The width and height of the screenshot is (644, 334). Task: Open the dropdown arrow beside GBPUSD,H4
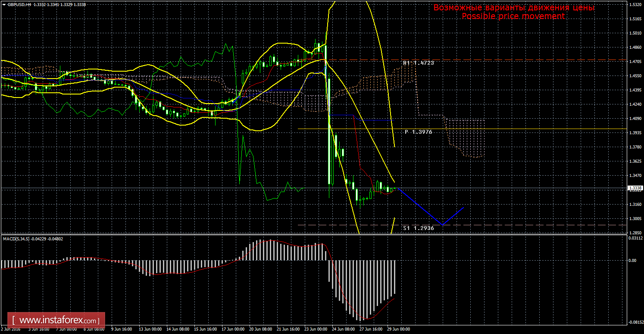click(x=4, y=4)
